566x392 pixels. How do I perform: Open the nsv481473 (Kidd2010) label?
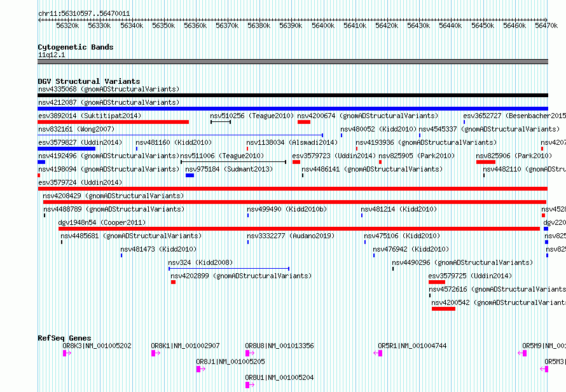tap(158, 249)
